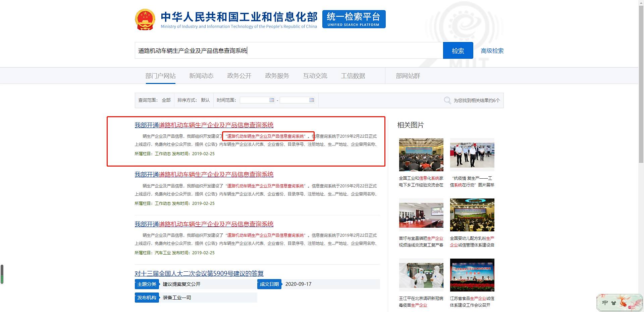The width and height of the screenshot is (644, 312).
Task: Open the first result about 道路机动车辆查询系统
Action: 204,125
